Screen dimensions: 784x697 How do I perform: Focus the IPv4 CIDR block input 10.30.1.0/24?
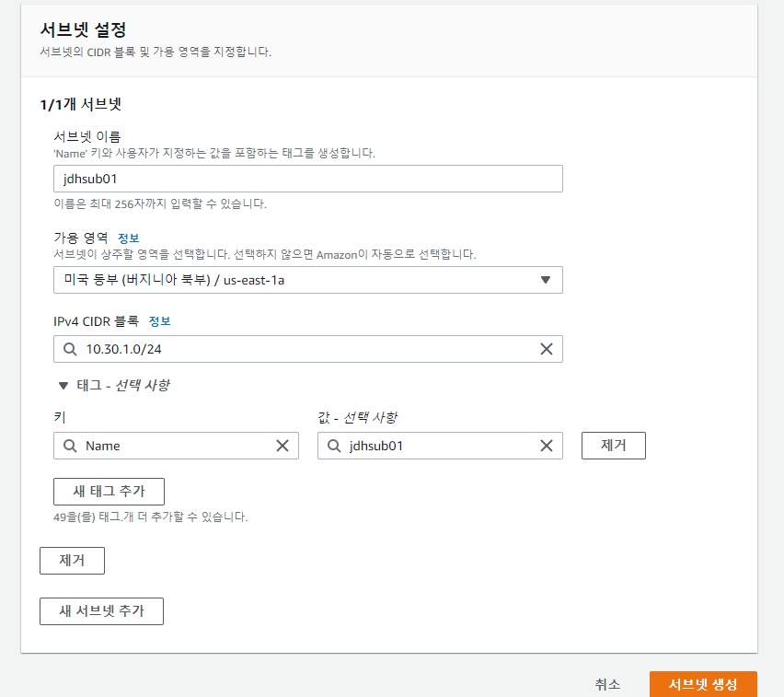point(308,349)
